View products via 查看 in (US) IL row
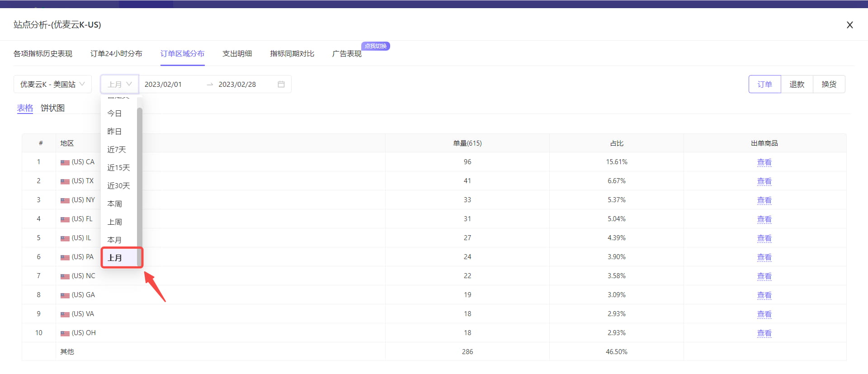The height and width of the screenshot is (374, 868). pos(764,238)
